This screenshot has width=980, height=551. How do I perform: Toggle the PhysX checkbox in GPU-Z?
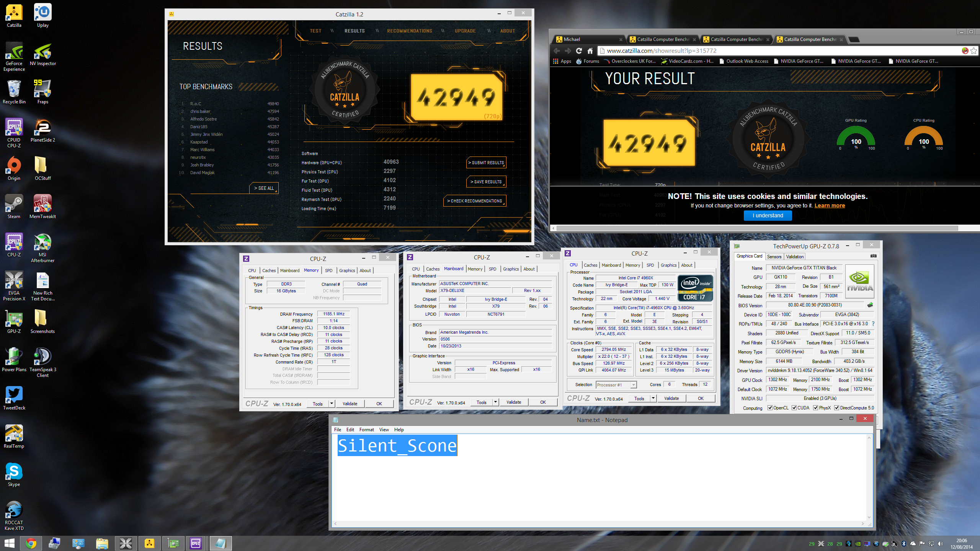(x=816, y=408)
